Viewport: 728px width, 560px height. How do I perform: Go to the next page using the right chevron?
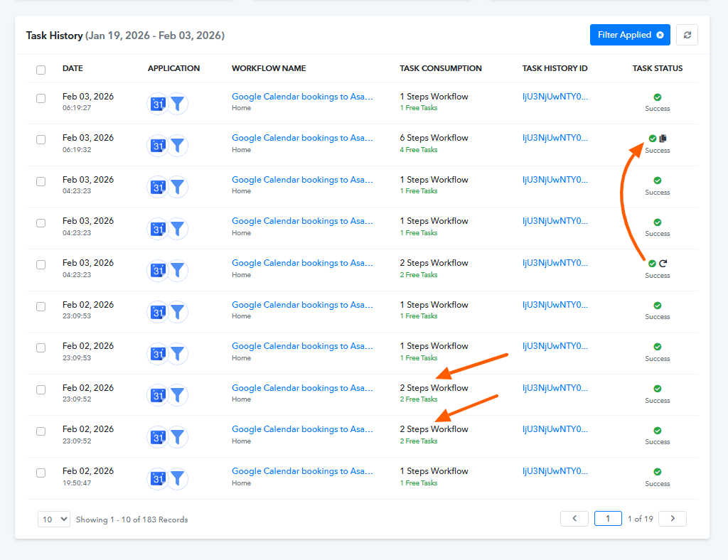[672, 519]
